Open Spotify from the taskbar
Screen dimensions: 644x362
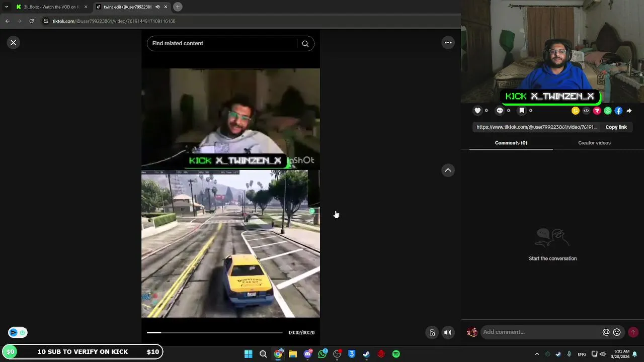pyautogui.click(x=396, y=354)
